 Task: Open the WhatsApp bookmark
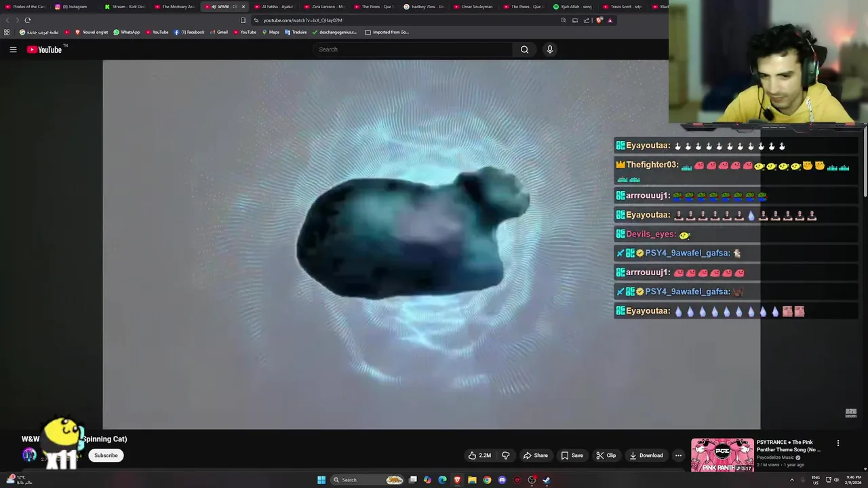point(127,32)
